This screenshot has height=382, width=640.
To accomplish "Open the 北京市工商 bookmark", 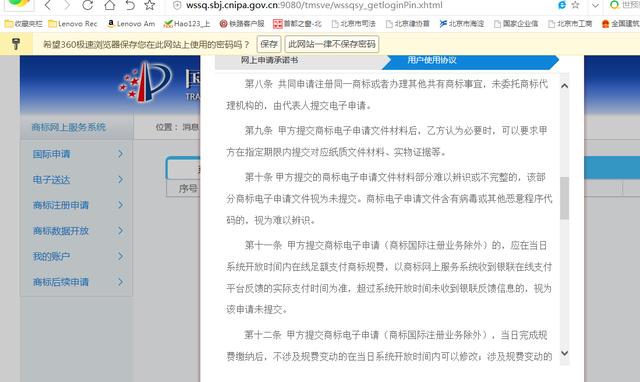I will [x=570, y=24].
